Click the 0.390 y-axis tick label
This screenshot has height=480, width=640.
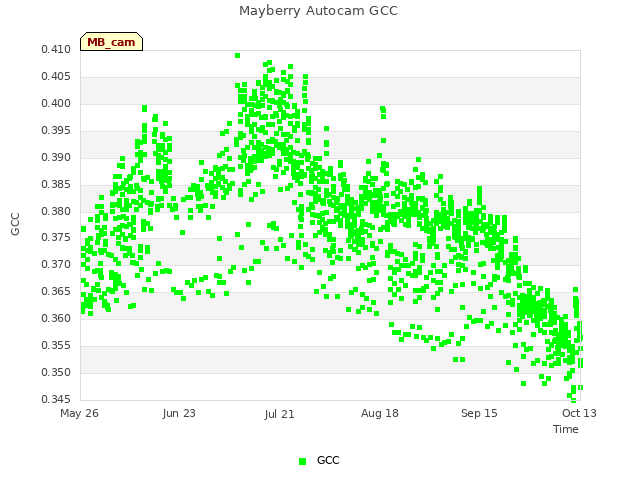click(56, 157)
